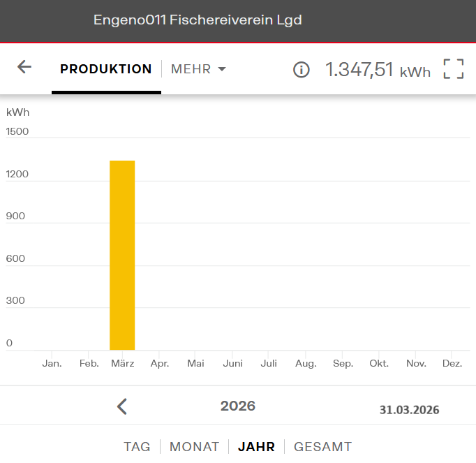
Task: Select the JAHR view
Action: [256, 447]
